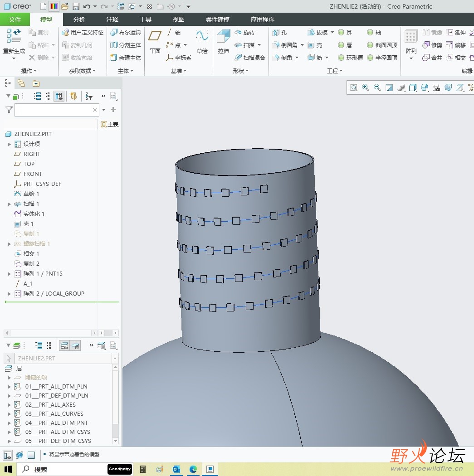Switch to the 视图 tab

tap(179, 19)
